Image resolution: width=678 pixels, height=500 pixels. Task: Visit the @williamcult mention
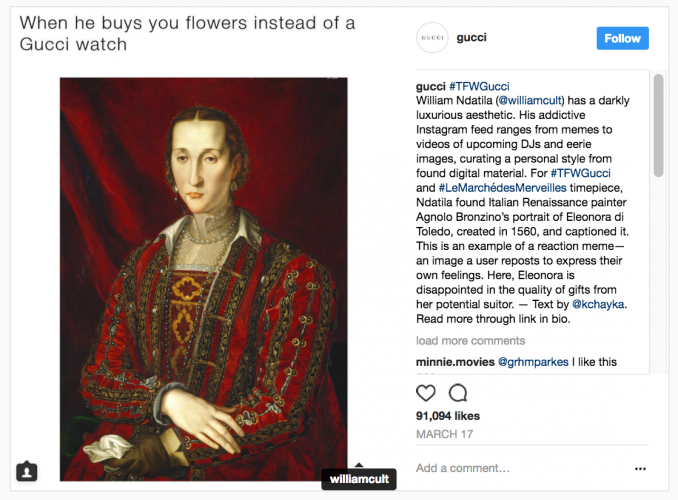pyautogui.click(x=530, y=100)
